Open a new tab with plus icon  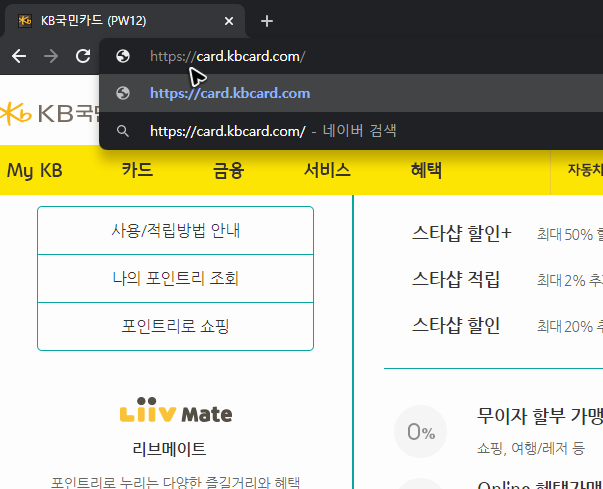point(267,21)
